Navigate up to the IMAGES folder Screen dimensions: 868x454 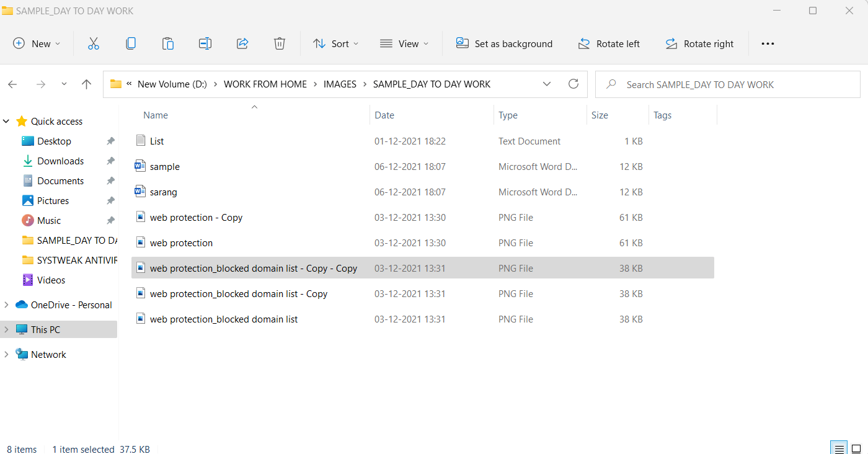(x=86, y=84)
